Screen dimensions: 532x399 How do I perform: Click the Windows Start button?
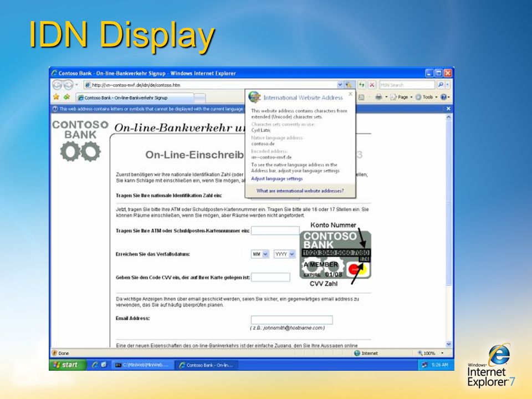point(68,365)
